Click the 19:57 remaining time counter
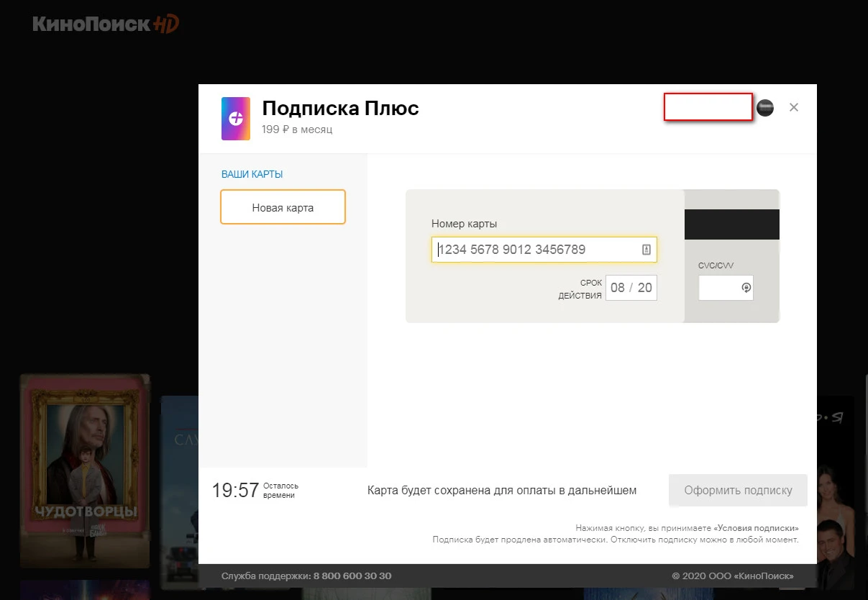 point(235,491)
